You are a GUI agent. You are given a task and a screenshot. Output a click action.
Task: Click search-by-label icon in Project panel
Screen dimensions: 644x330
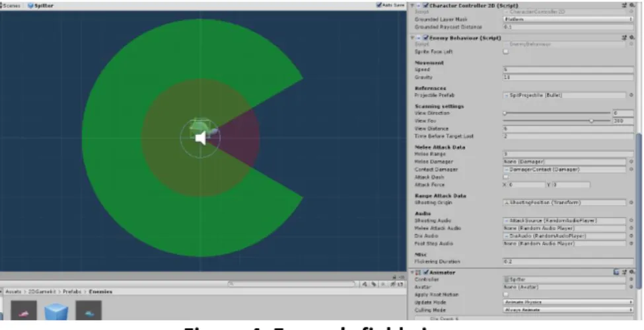point(374,284)
